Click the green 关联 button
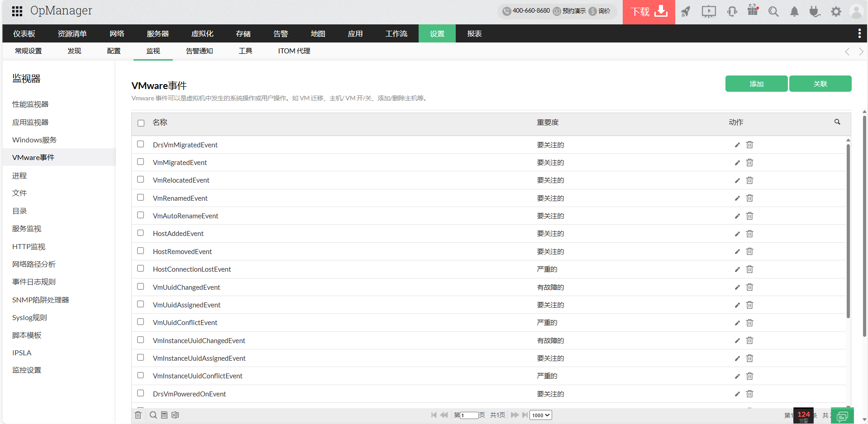The image size is (868, 424). pos(820,84)
